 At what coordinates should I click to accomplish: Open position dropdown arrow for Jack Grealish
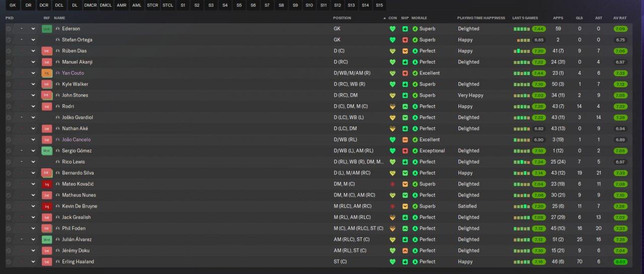[33, 217]
